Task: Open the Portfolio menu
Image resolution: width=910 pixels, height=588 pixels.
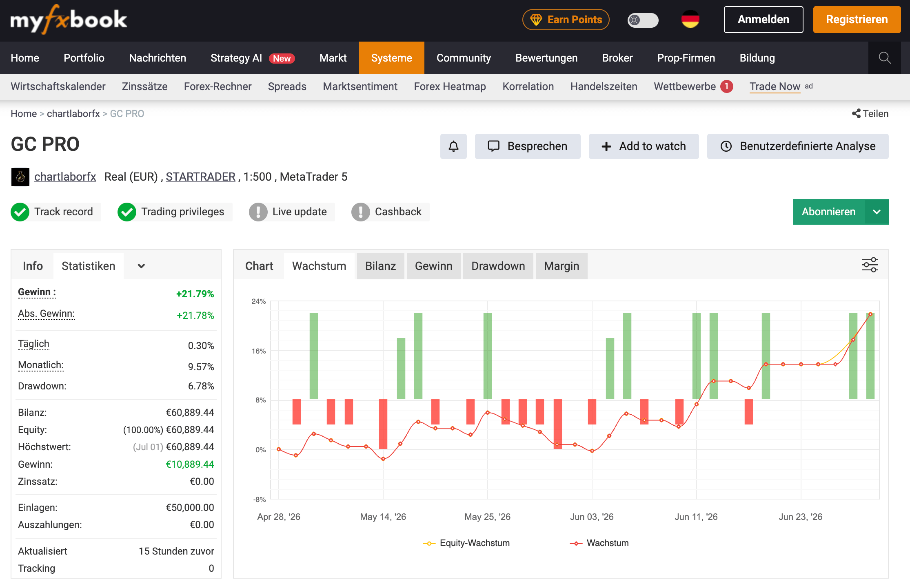Action: coord(84,58)
